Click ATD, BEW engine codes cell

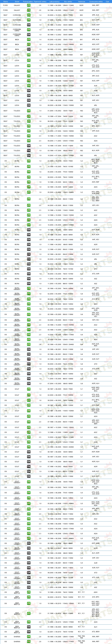click(96, 632)
